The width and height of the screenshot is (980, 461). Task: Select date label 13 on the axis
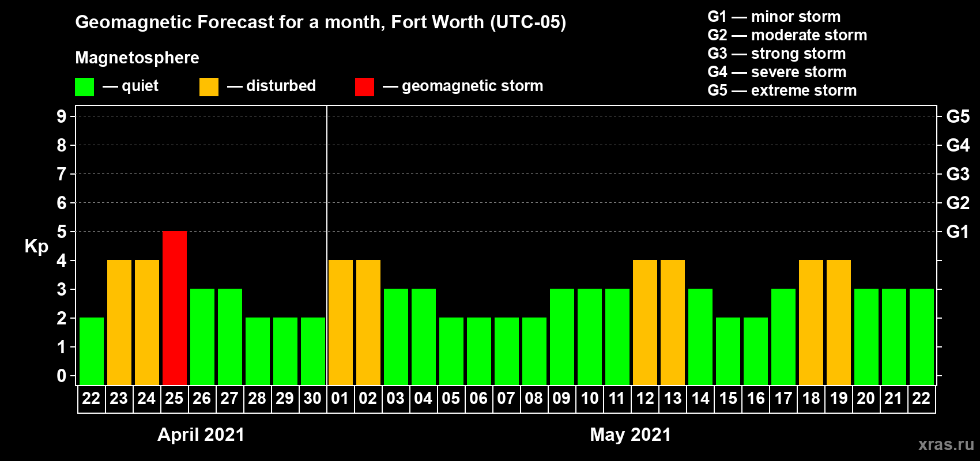tap(672, 399)
